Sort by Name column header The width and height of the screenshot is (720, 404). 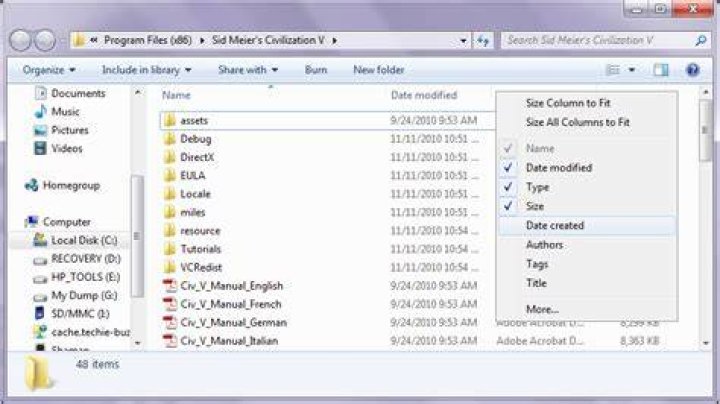(176, 95)
